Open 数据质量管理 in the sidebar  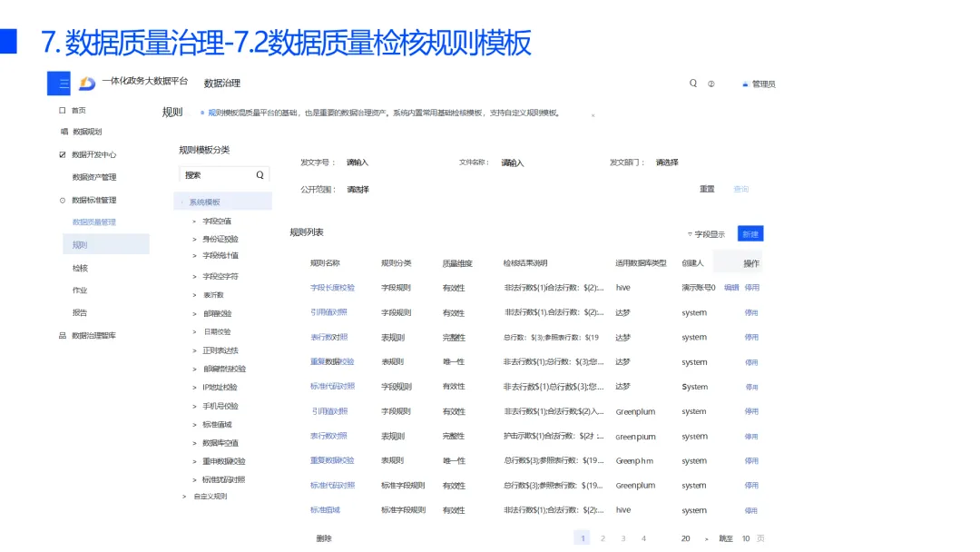[x=94, y=222]
